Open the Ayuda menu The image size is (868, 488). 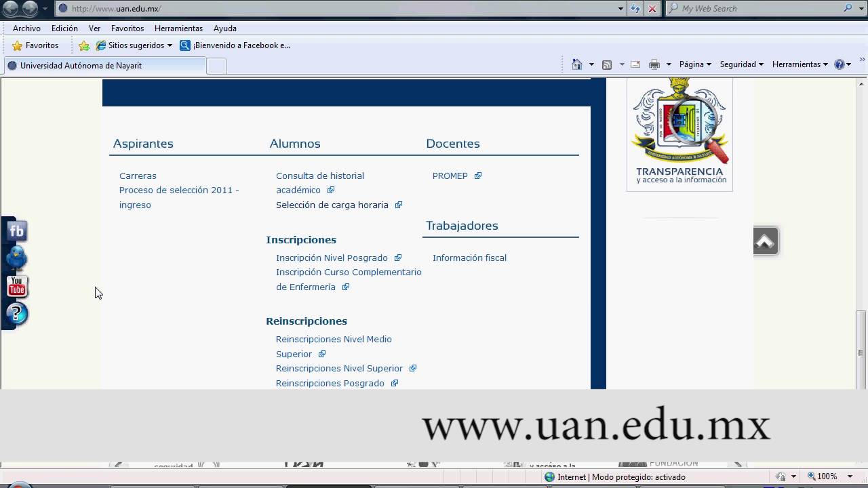click(x=225, y=28)
